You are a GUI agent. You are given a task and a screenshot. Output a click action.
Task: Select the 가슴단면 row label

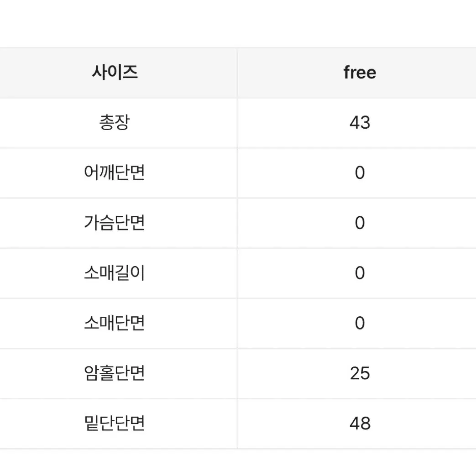coord(115,223)
